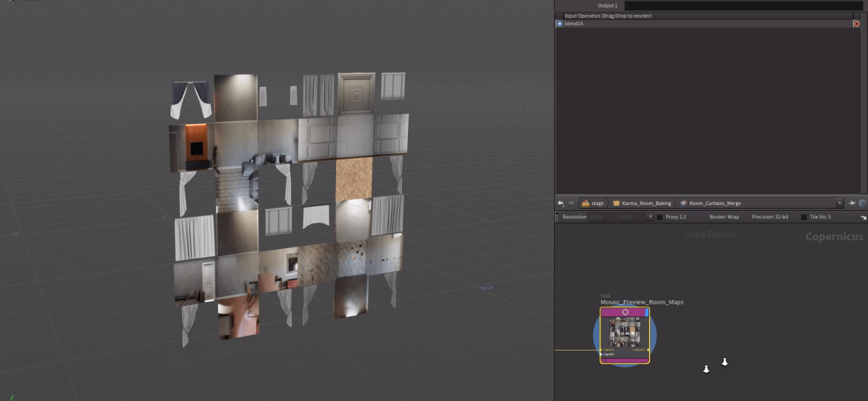
Task: Select the Mosaic_Preview_Room_Maps node thumbnail
Action: click(x=625, y=333)
